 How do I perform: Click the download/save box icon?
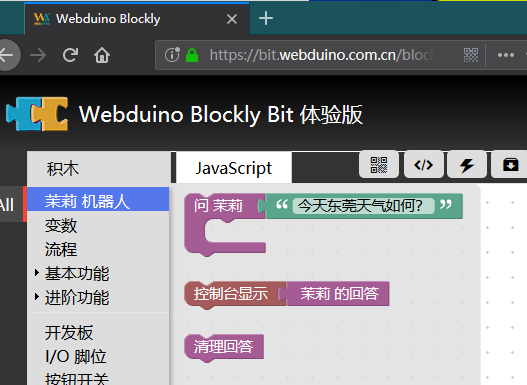click(510, 165)
